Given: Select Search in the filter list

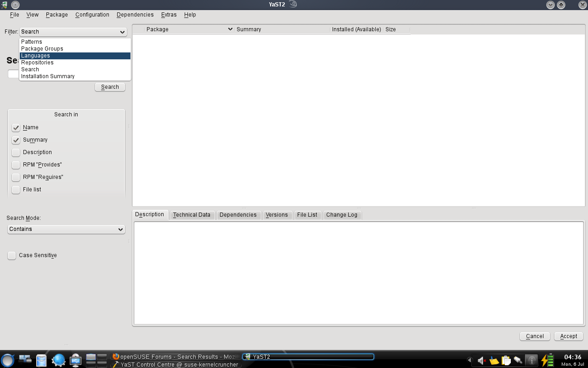Looking at the screenshot, I should point(75,69).
